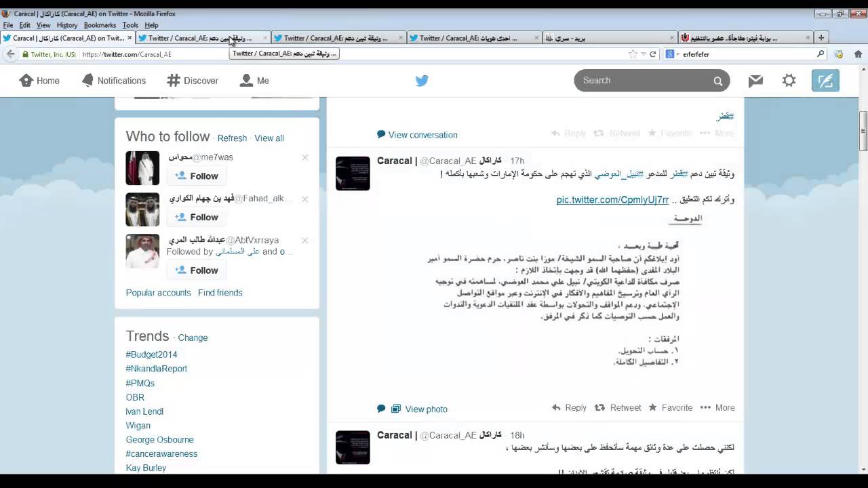Image resolution: width=868 pixels, height=488 pixels.
Task: Open the Firefox Edit menu
Action: [24, 25]
